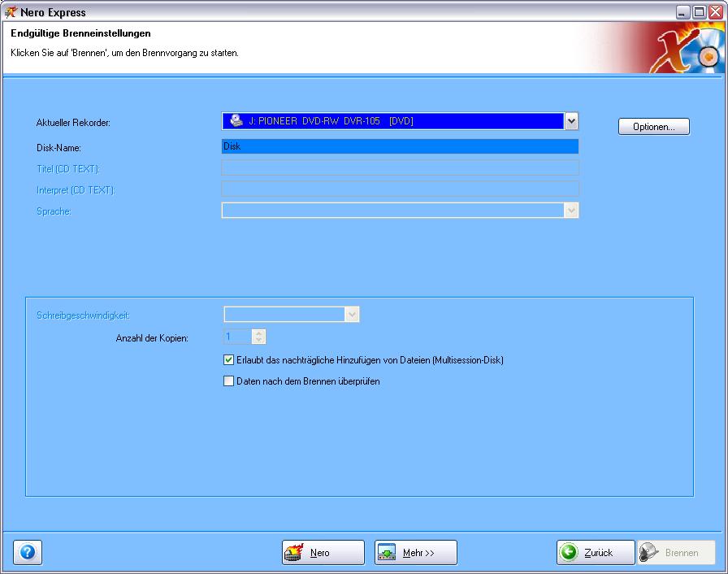Minimize the Nero Express window
The image size is (728, 574).
tap(682, 12)
